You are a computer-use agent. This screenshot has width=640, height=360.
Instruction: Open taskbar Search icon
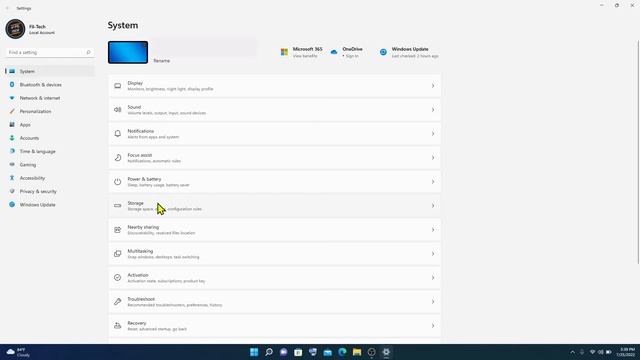(x=269, y=352)
